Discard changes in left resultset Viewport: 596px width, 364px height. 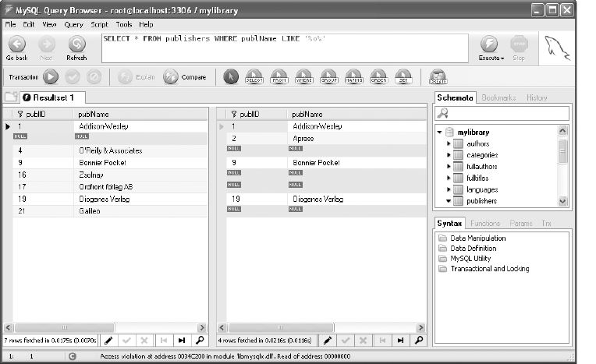(144, 341)
